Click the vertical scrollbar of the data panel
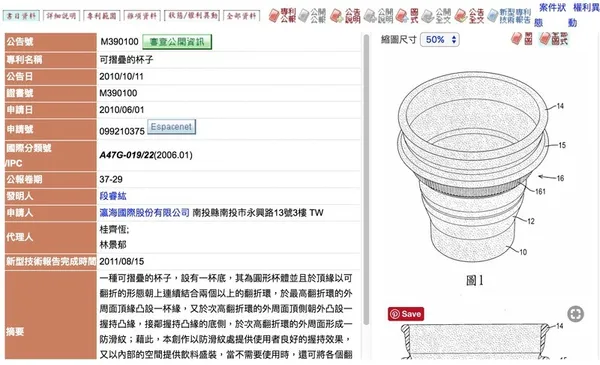600x365 pixels. point(366,180)
